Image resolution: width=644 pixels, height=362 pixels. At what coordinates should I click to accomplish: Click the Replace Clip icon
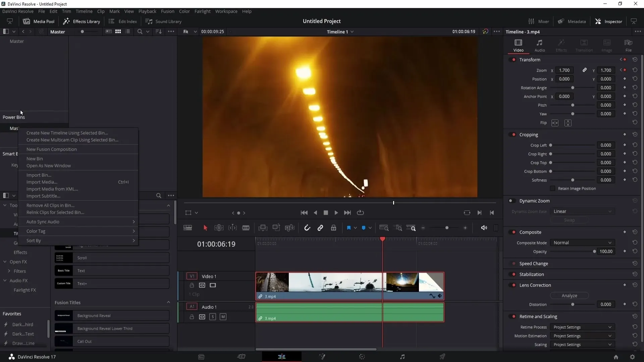(290, 228)
